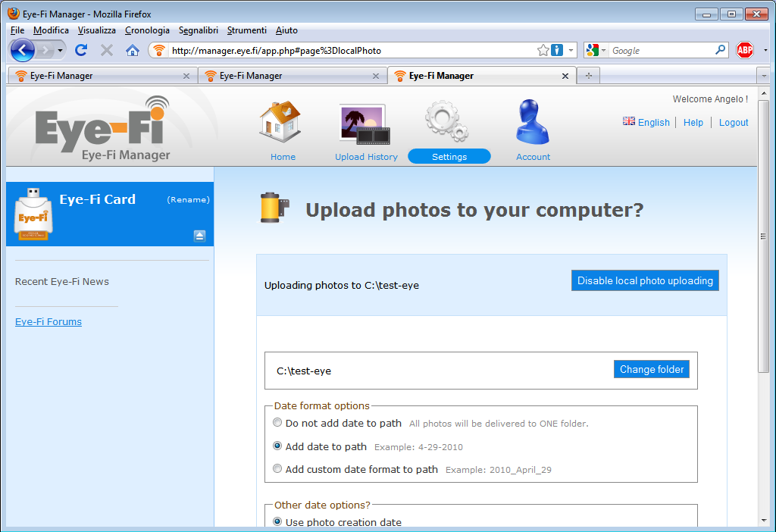Open the Visualizza menu
Image resolution: width=776 pixels, height=532 pixels.
coord(96,30)
